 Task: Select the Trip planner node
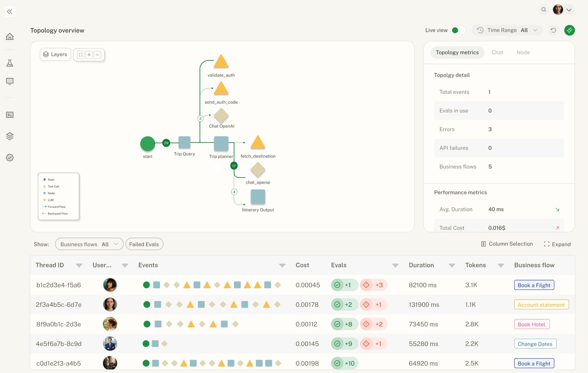click(221, 144)
